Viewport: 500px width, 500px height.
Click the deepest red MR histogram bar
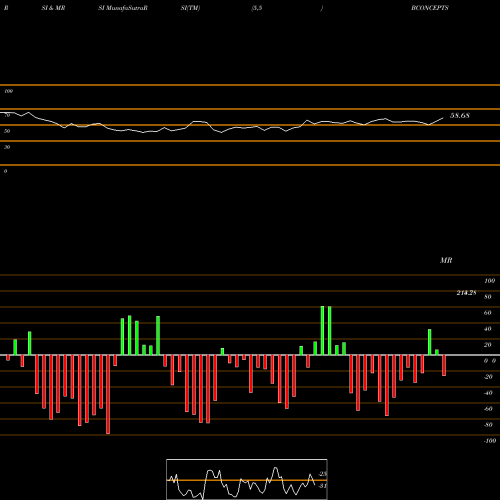[108, 394]
